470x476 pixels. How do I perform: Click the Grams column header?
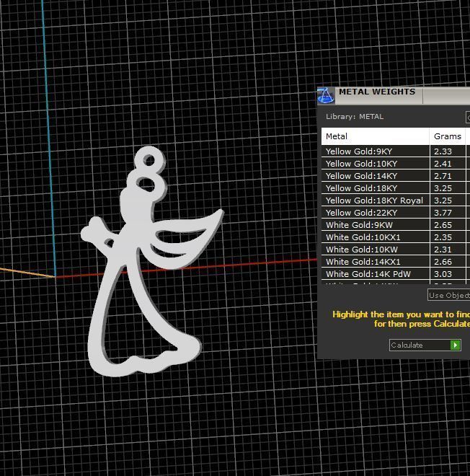(448, 136)
